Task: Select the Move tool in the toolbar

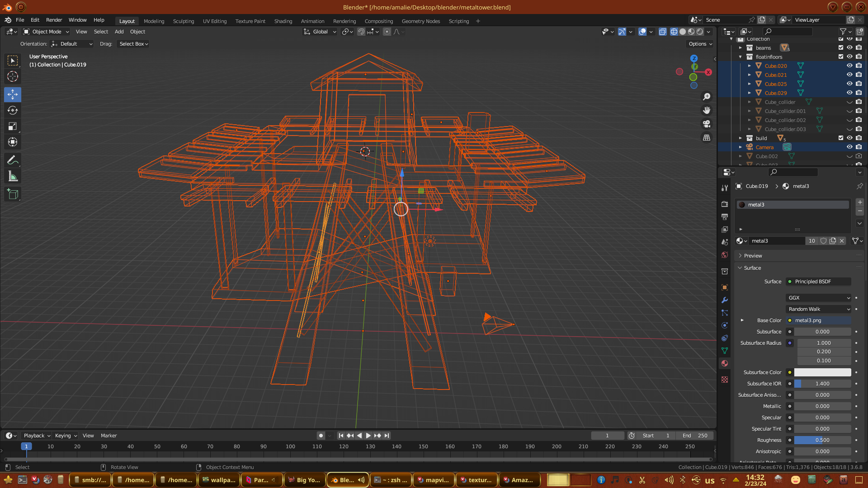Action: click(13, 94)
